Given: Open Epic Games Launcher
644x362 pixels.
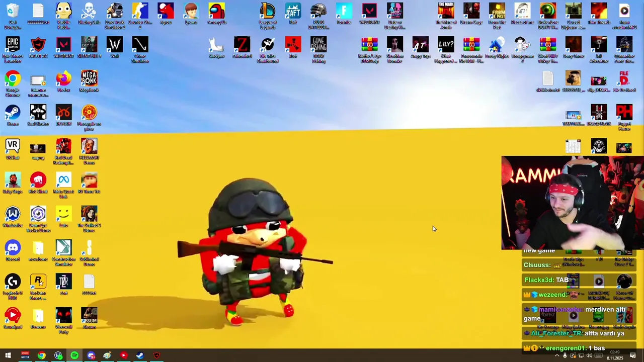Looking at the screenshot, I should [13, 50].
